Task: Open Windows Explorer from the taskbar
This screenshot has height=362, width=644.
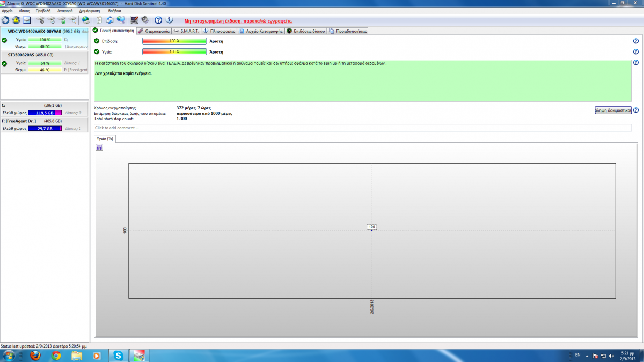Action: (77, 355)
